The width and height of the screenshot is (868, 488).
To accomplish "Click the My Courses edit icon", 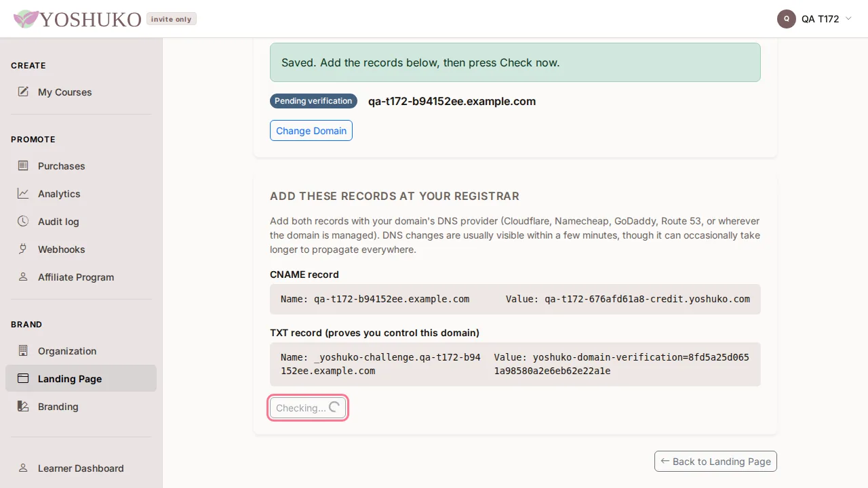I will pyautogui.click(x=23, y=91).
